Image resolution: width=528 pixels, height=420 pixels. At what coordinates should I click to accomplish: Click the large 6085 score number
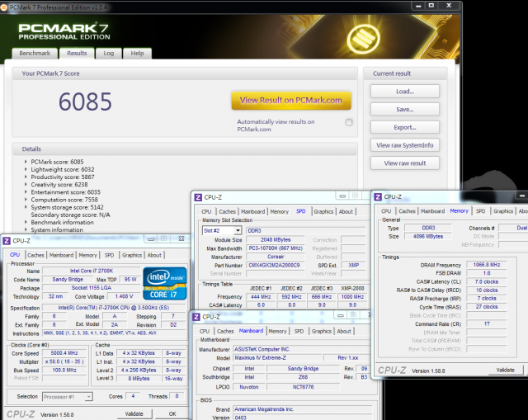tap(85, 101)
